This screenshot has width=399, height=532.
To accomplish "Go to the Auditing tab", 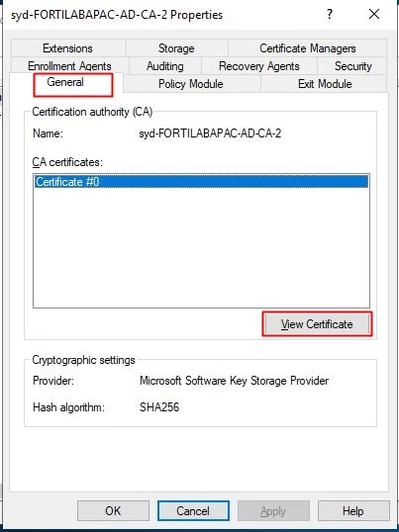I will click(165, 66).
